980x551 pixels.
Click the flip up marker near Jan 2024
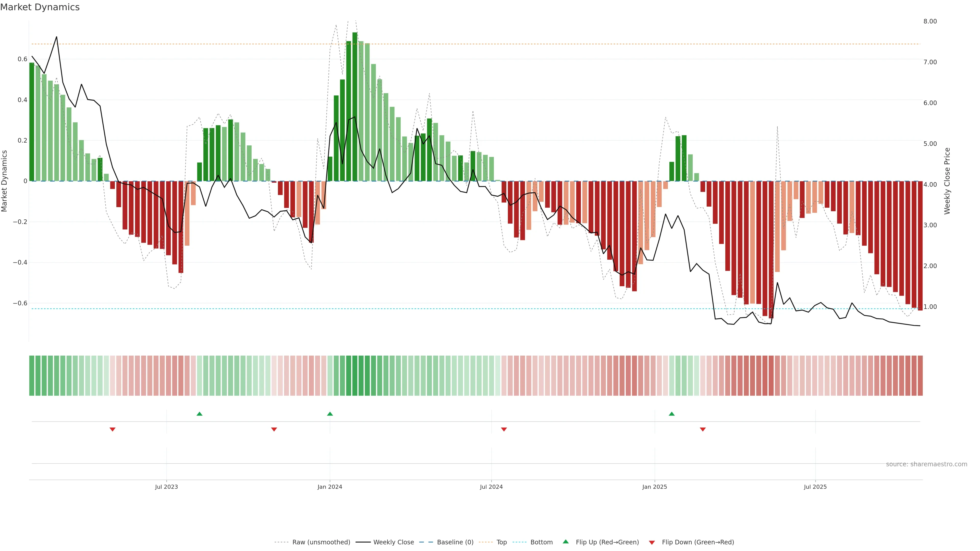tap(330, 414)
